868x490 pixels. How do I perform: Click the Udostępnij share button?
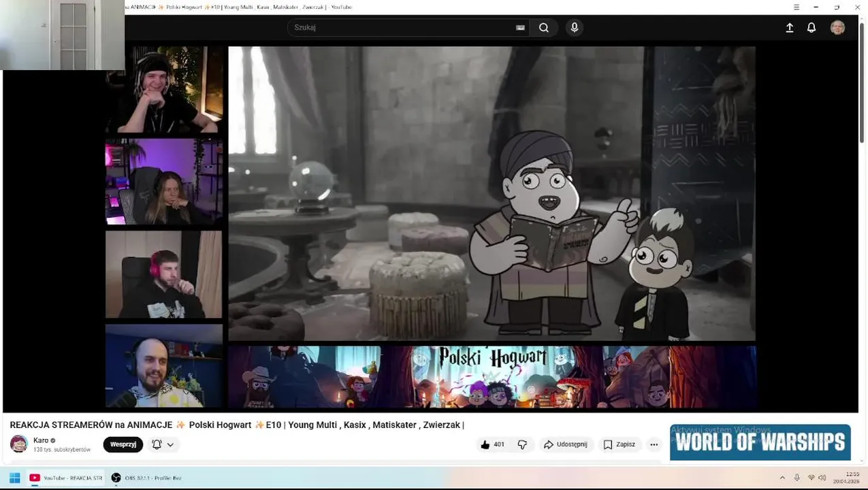coord(566,444)
